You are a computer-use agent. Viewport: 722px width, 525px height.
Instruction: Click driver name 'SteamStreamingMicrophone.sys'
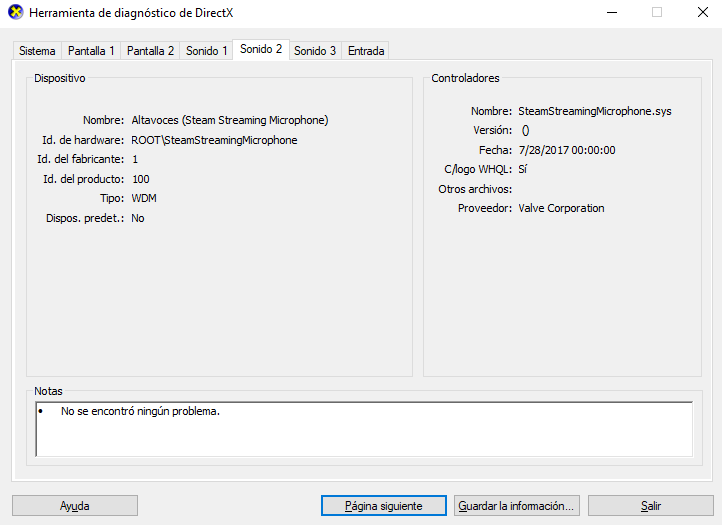pos(595,111)
